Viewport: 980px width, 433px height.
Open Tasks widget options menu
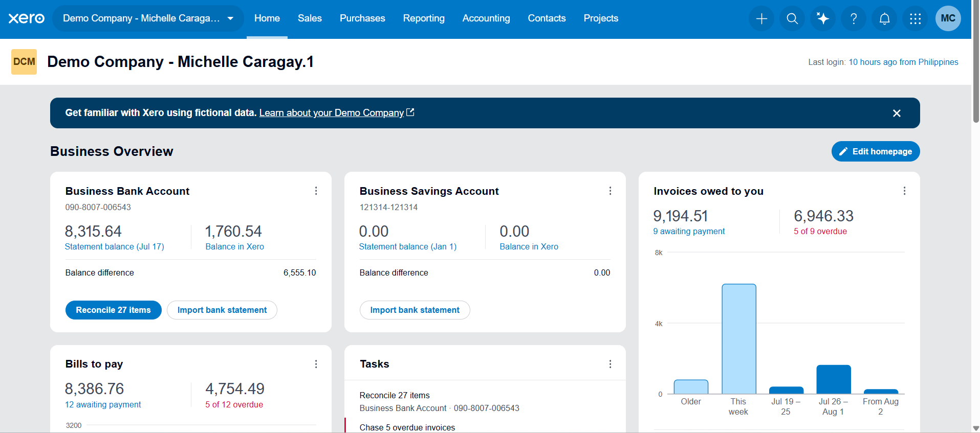click(x=610, y=364)
